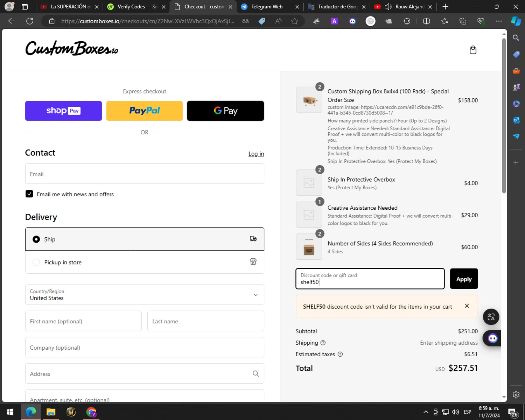The image size is (525, 420).
Task: Select the Ship delivery option
Action: coord(145,239)
